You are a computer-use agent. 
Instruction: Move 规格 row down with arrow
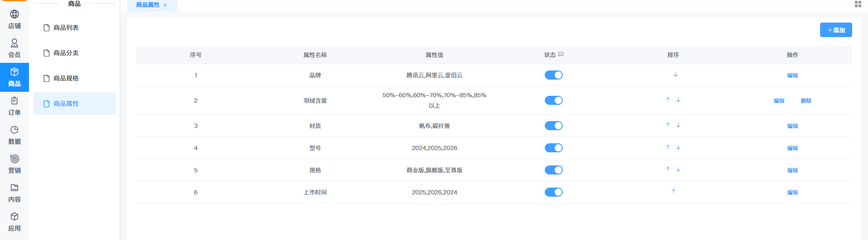point(678,169)
